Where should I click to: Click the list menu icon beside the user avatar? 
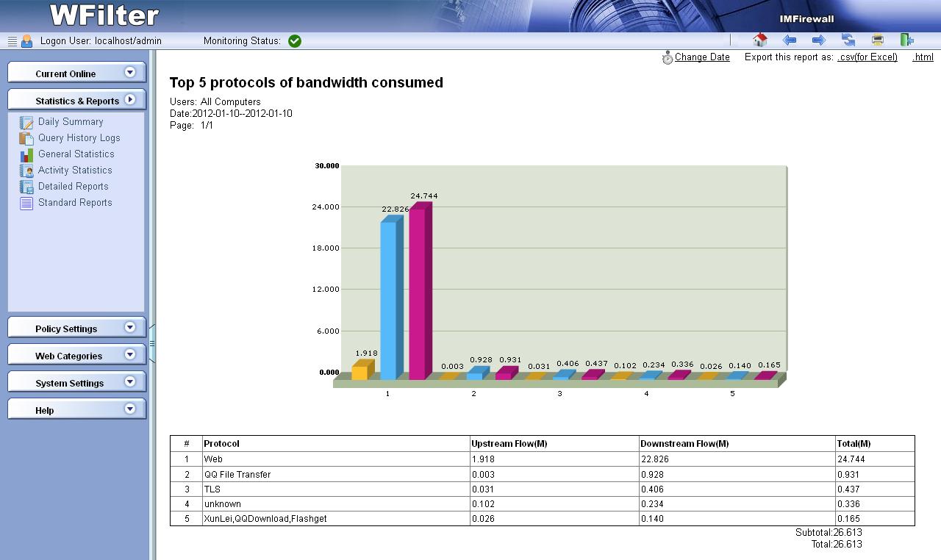12,41
